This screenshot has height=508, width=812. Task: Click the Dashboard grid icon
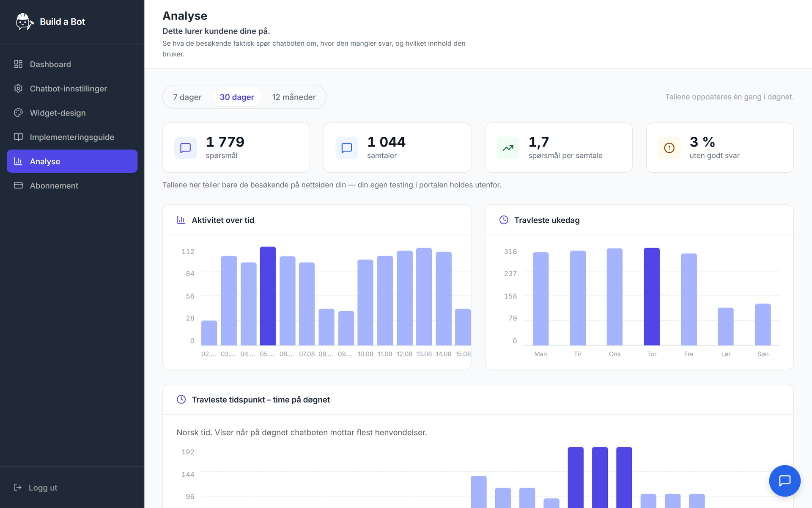pos(18,64)
